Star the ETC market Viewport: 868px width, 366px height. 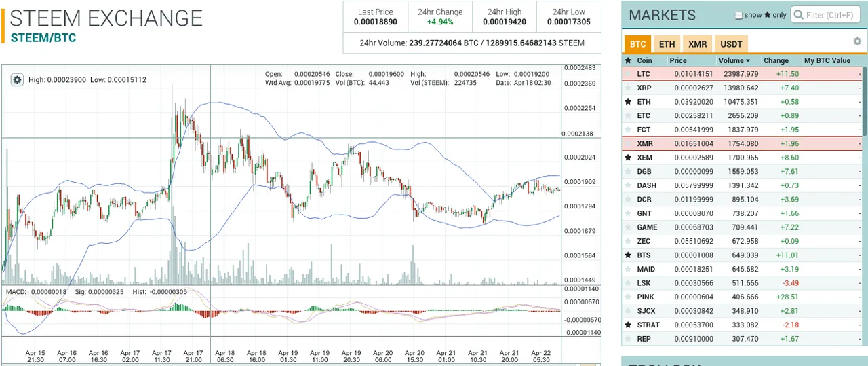[628, 115]
